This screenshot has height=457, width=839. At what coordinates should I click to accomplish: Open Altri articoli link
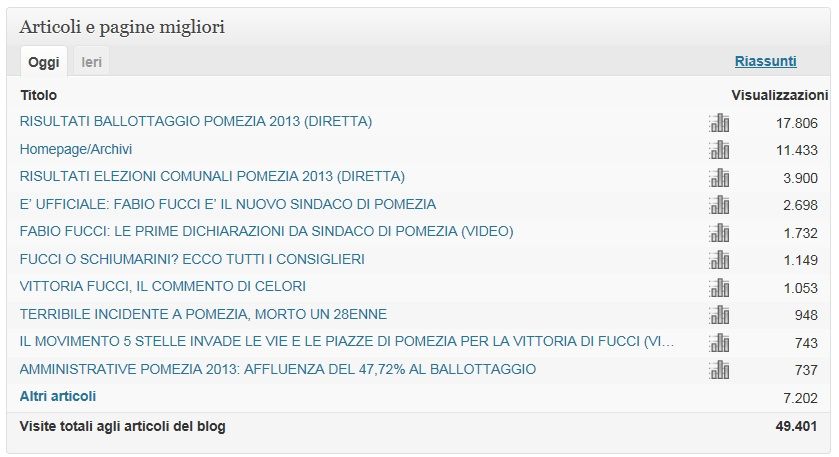coord(58,397)
